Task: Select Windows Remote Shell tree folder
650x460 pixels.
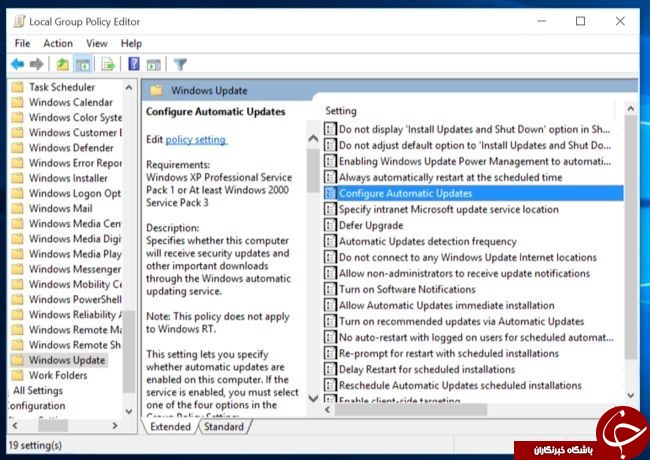Action: click(75, 345)
